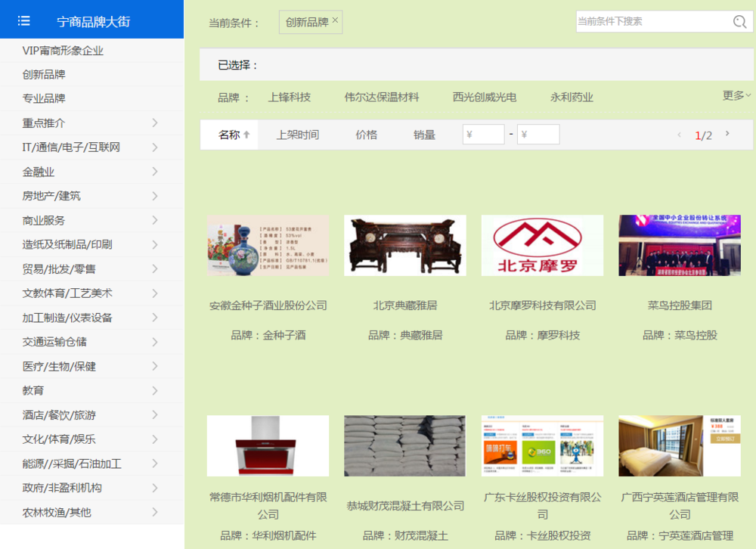Click the minimum price field
The height and width of the screenshot is (549, 756).
[x=484, y=134]
